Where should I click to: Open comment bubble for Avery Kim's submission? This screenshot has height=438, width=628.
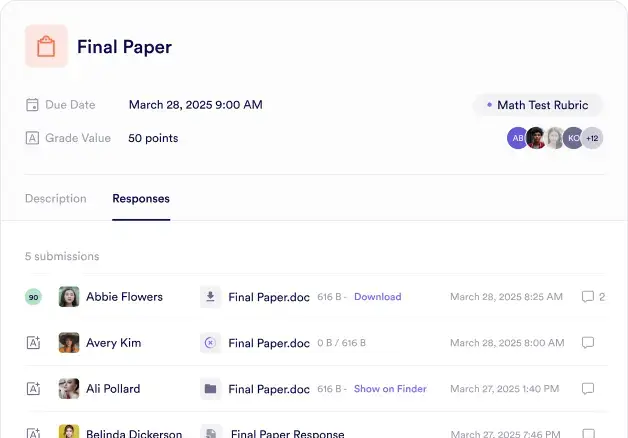tap(588, 343)
